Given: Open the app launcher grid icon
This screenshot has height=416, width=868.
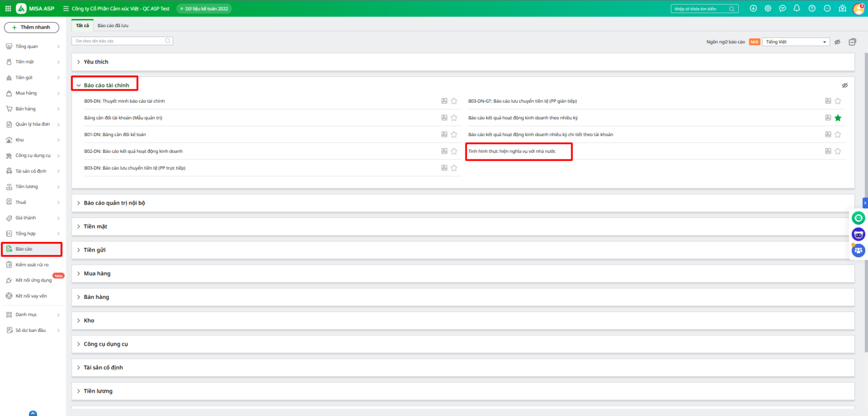Looking at the screenshot, I should (8, 9).
